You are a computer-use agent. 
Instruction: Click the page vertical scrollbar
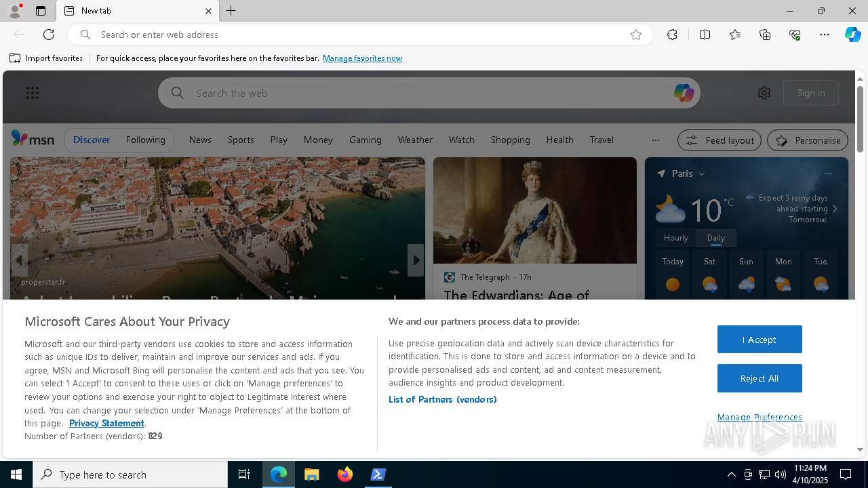[x=860, y=118]
